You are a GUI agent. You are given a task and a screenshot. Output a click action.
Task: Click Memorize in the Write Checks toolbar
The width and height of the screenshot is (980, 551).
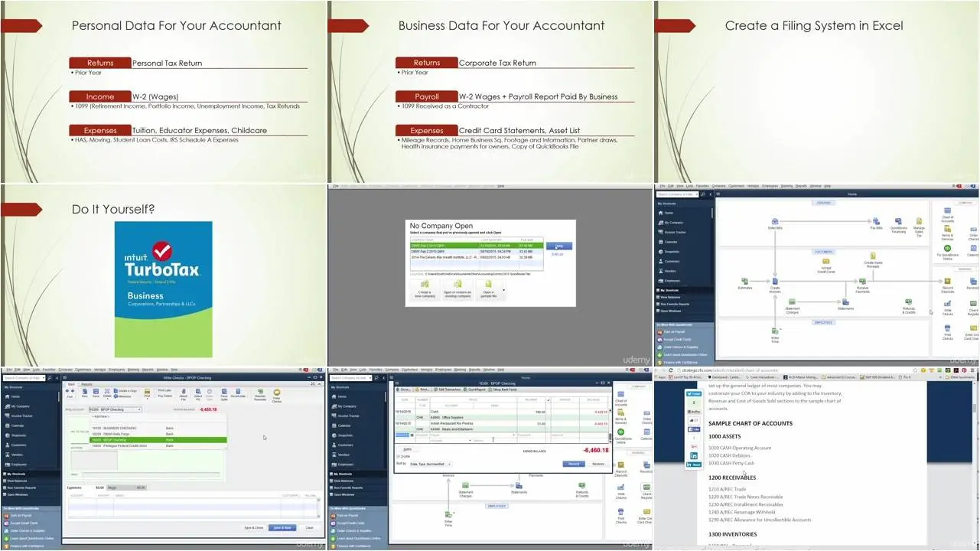(124, 396)
